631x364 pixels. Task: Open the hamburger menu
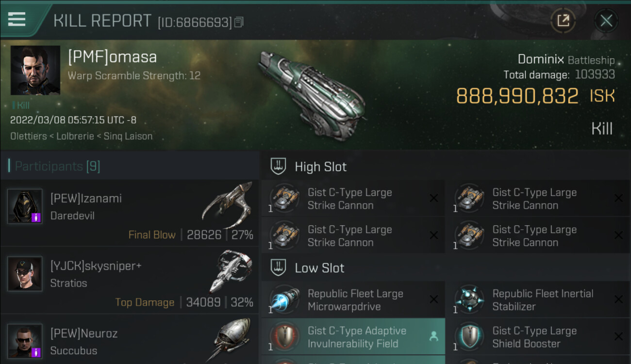coord(17,19)
